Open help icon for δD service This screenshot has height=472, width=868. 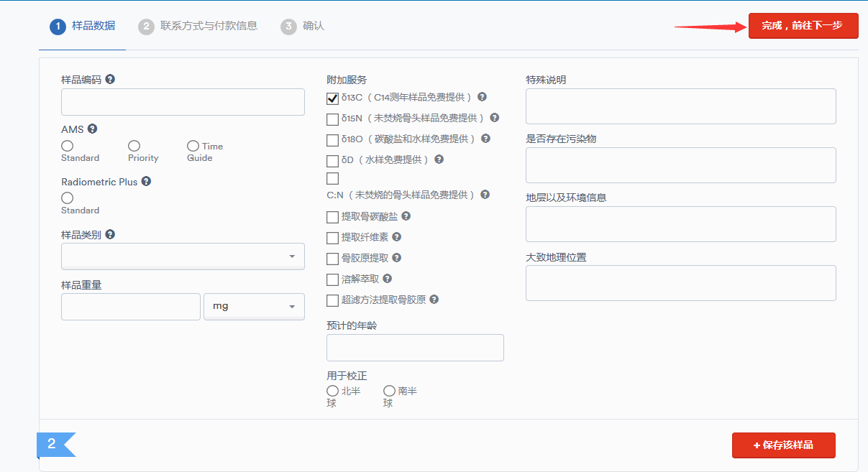coord(439,159)
